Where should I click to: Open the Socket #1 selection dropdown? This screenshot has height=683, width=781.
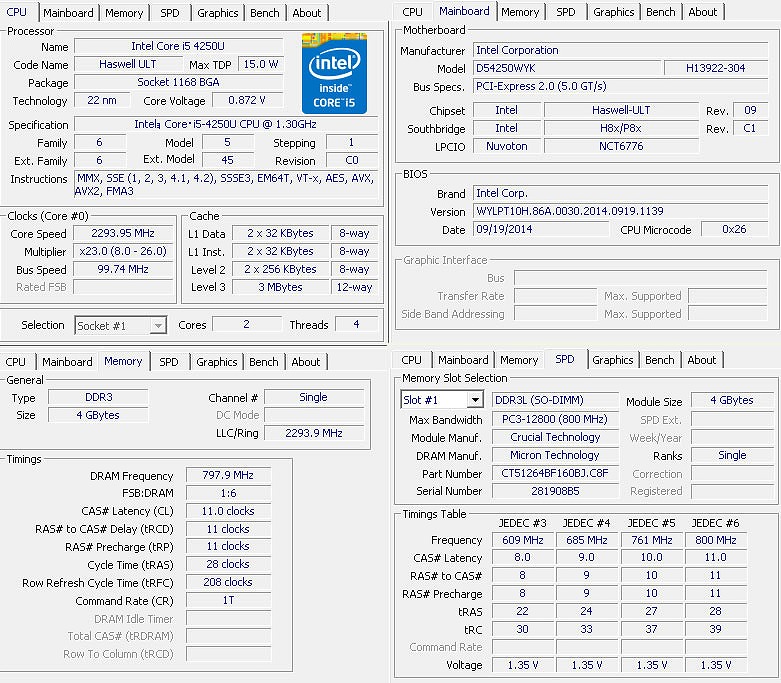tap(157, 325)
